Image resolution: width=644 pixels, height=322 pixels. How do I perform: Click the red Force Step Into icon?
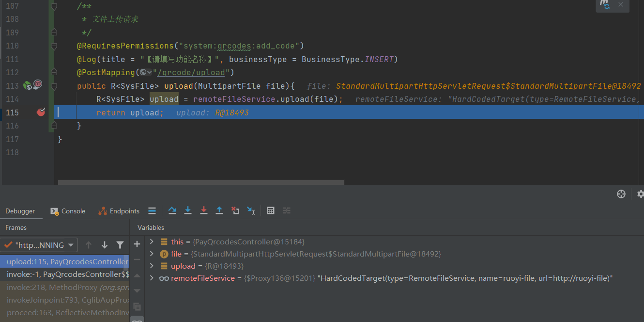204,210
